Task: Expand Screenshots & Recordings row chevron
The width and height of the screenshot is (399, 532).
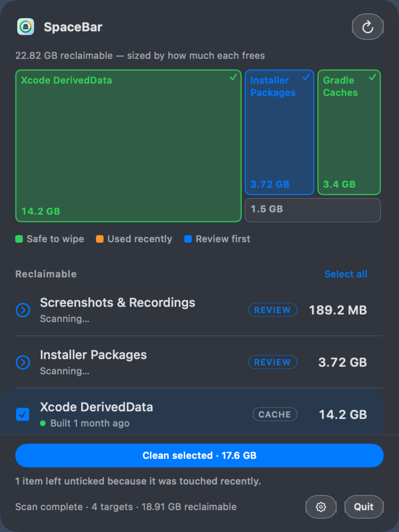Action: [x=23, y=310]
